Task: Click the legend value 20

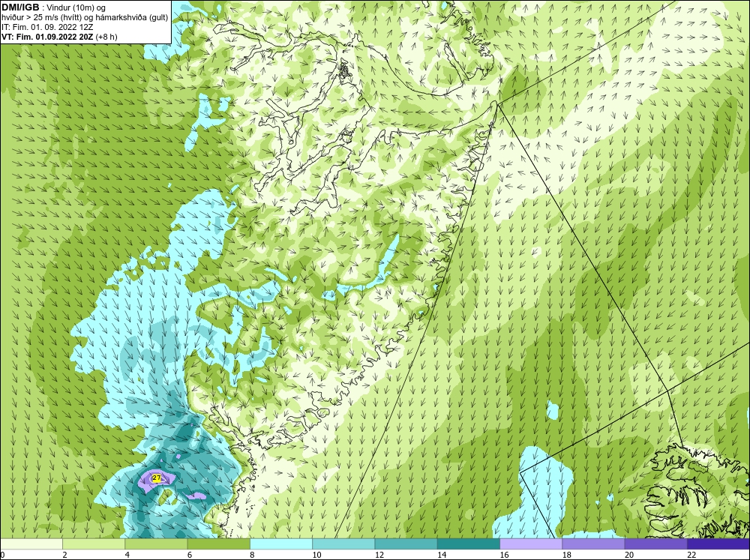Action: (x=629, y=555)
